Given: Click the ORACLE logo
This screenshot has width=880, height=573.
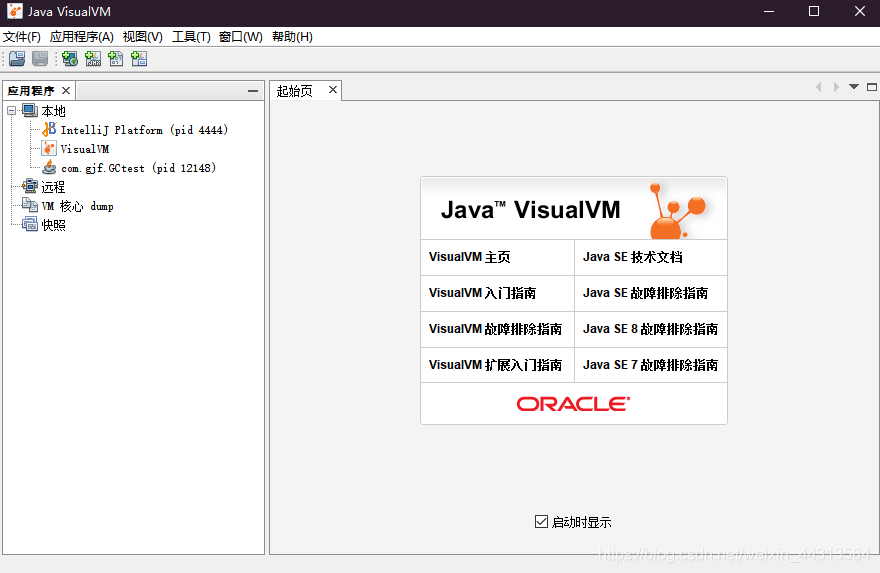Looking at the screenshot, I should point(573,404).
